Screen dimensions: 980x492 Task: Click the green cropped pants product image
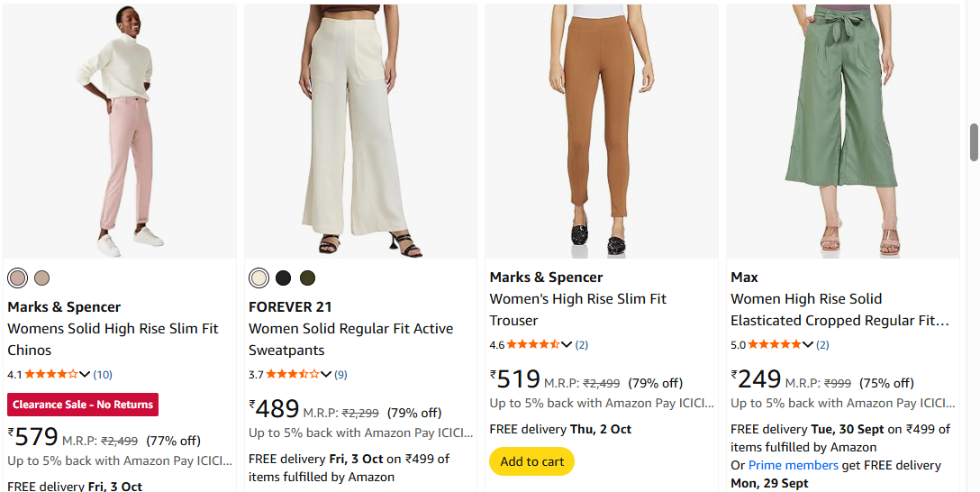tap(842, 131)
